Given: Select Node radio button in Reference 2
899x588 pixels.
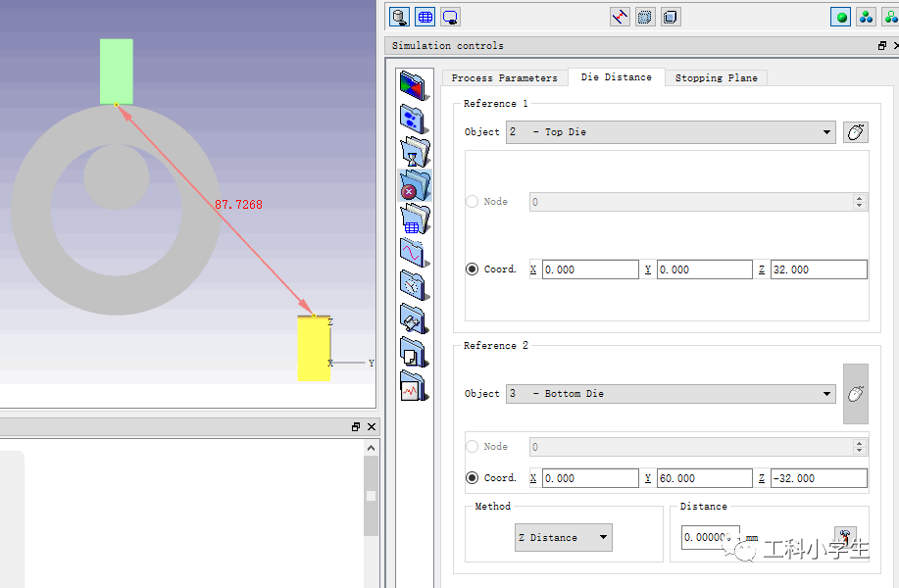Looking at the screenshot, I should (472, 447).
